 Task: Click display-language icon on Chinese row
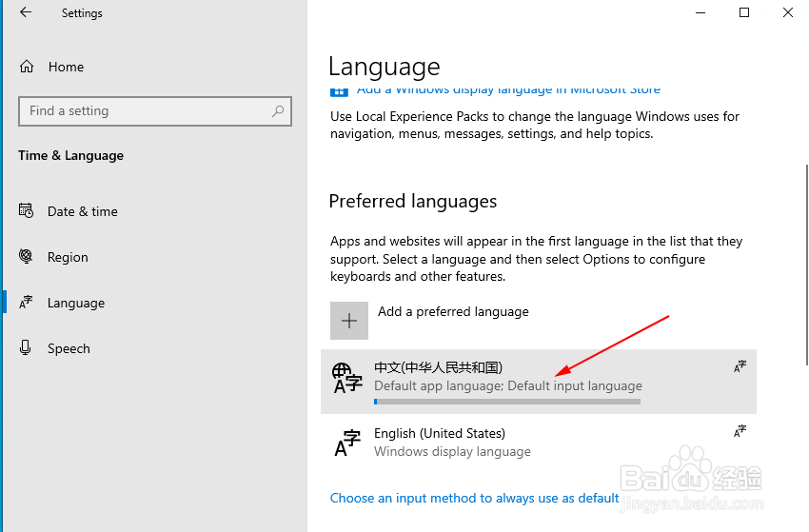click(x=740, y=366)
